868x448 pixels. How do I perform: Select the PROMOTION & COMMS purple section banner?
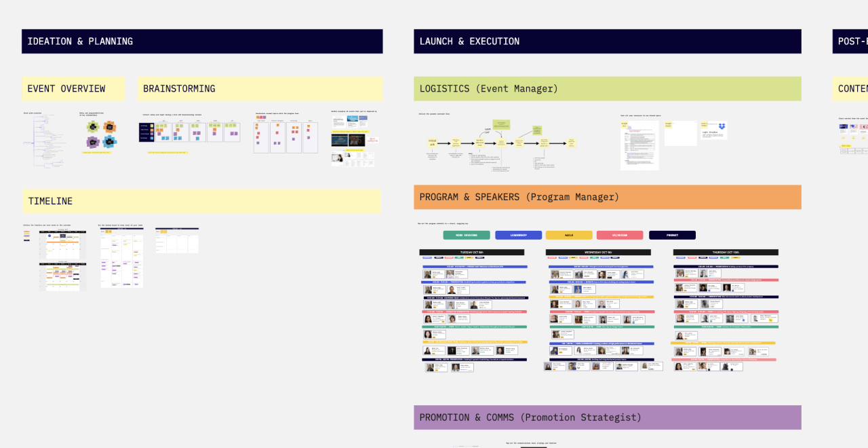pos(607,417)
